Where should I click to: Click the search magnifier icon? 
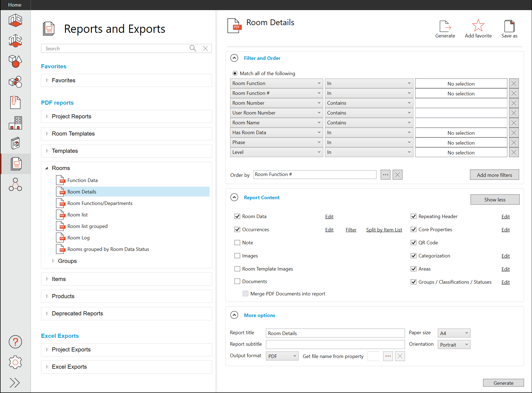193,48
